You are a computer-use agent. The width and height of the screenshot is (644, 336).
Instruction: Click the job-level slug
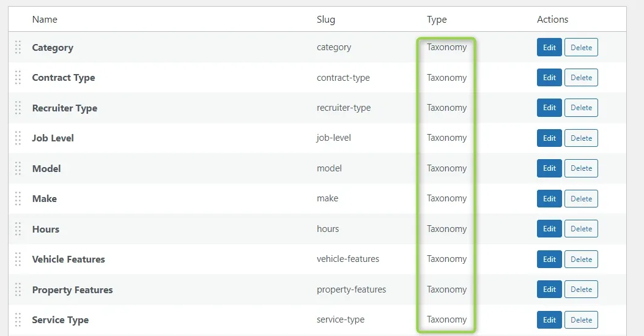(x=333, y=138)
